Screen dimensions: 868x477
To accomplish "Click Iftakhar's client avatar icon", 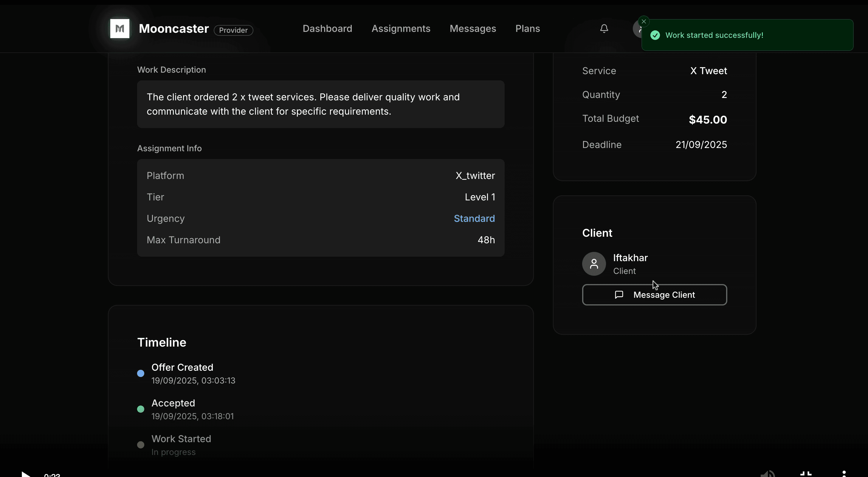I will pyautogui.click(x=593, y=264).
